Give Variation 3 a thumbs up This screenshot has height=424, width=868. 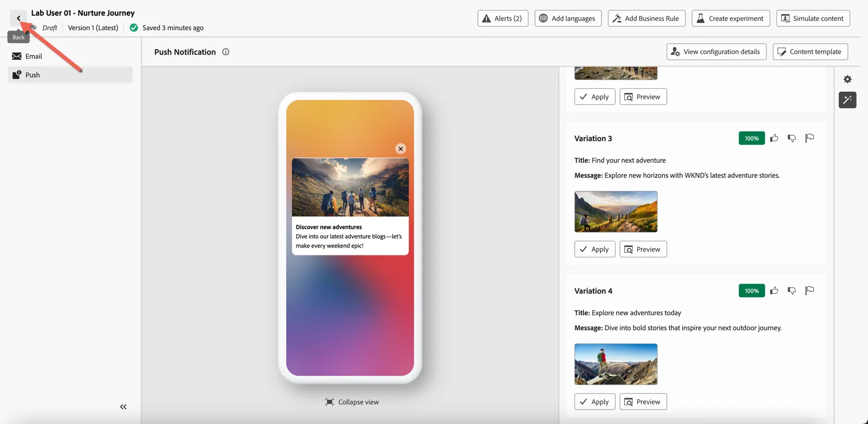tap(774, 138)
